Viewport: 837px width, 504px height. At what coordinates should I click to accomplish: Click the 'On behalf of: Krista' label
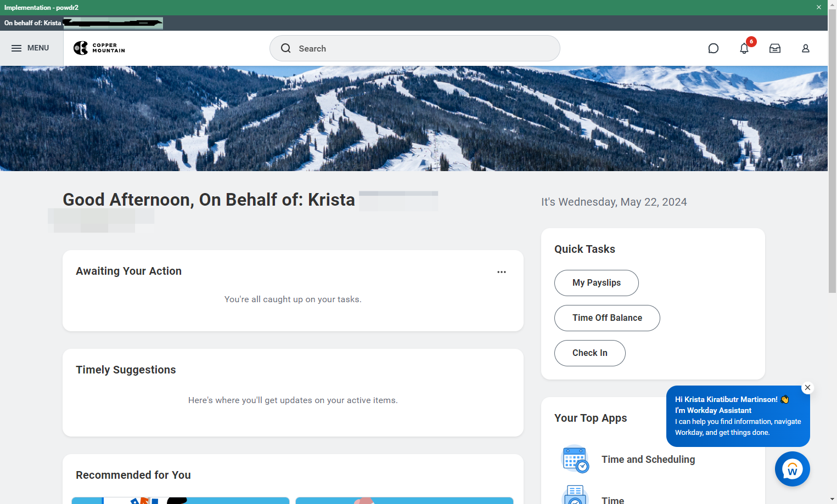point(33,23)
